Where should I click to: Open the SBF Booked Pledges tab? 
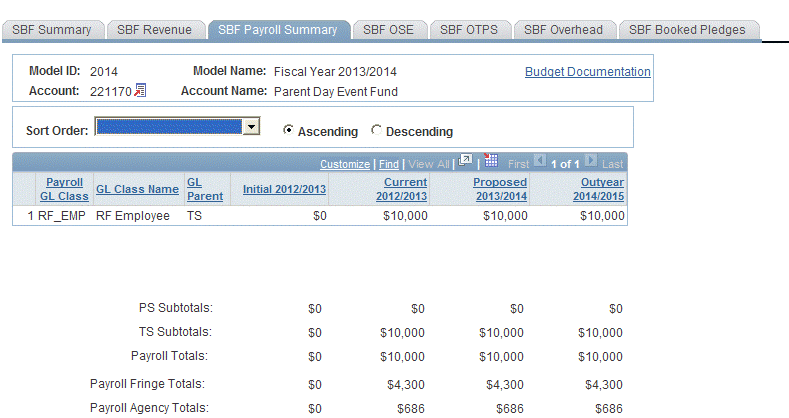[687, 30]
